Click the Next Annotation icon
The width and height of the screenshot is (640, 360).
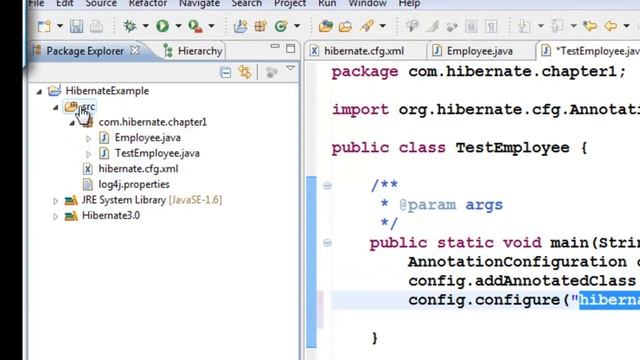[x=524, y=27]
